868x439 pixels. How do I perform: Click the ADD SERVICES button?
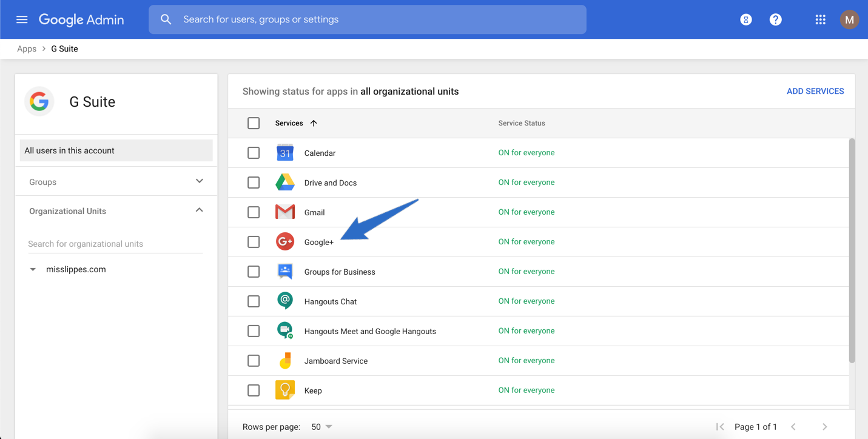(x=815, y=91)
